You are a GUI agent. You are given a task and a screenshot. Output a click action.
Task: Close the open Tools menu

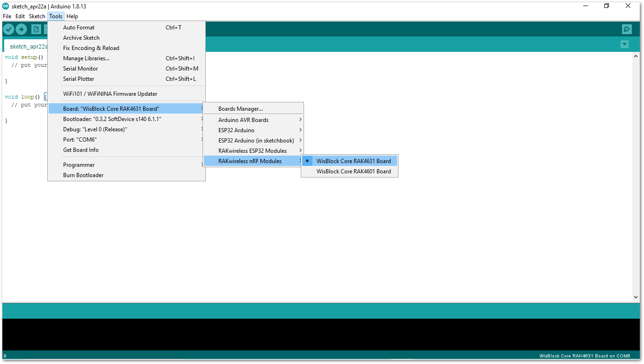(56, 16)
